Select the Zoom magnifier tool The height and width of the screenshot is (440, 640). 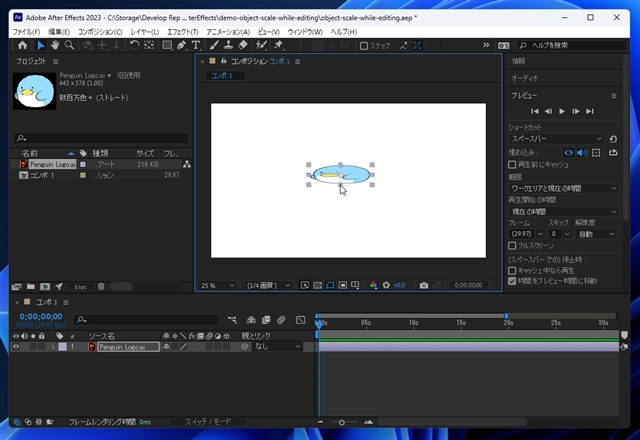(69, 45)
